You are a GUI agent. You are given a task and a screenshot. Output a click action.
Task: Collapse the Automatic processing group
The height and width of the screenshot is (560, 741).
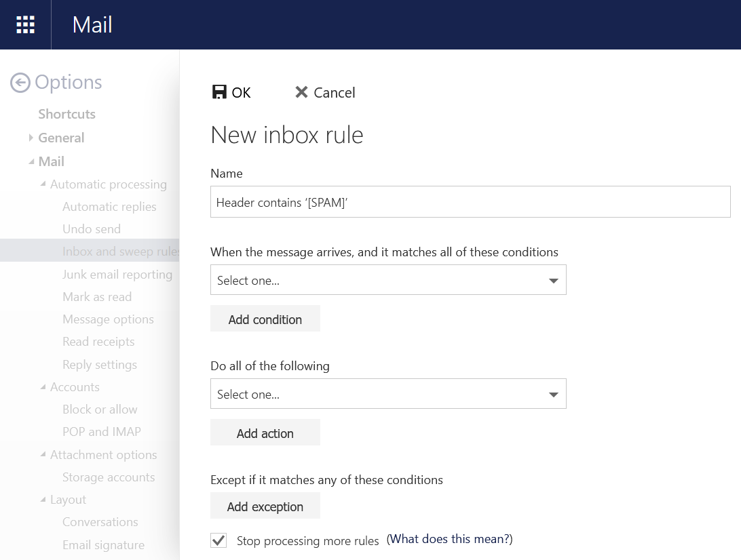point(43,184)
